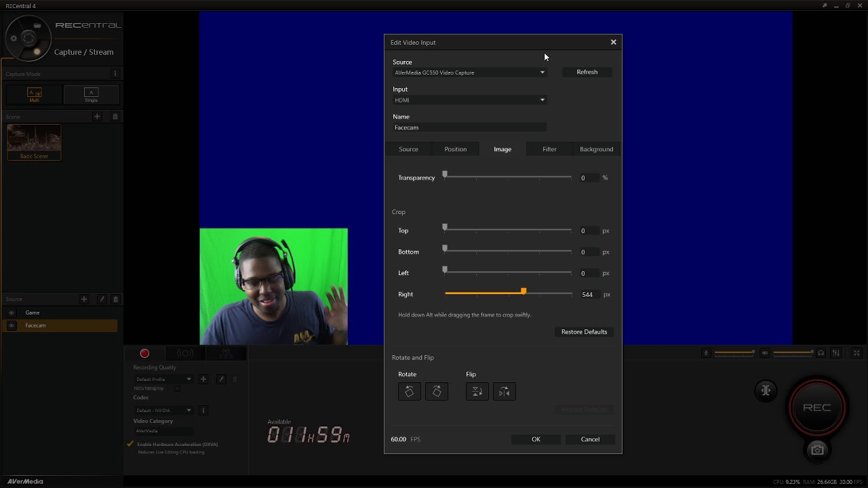
Task: Confirm changes with OK
Action: pos(536,439)
